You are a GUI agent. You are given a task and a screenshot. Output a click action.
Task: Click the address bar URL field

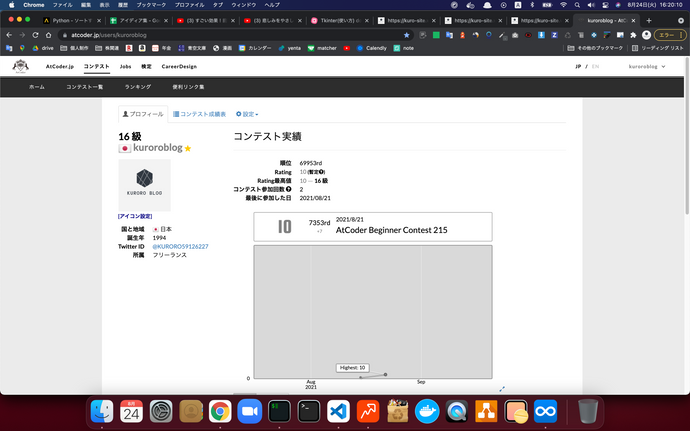235,35
